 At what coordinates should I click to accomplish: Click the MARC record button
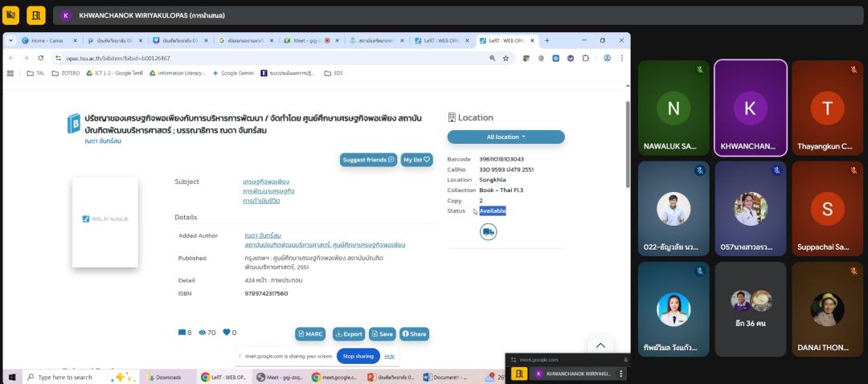(x=310, y=333)
